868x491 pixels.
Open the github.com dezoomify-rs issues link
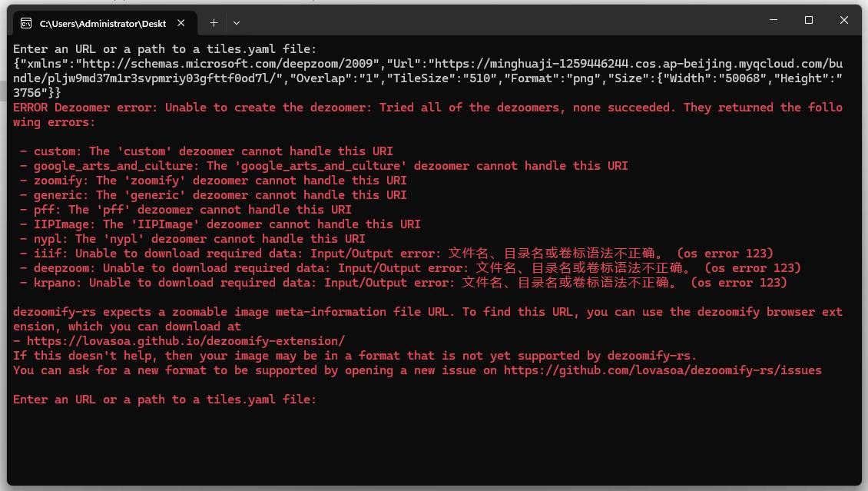coord(662,370)
